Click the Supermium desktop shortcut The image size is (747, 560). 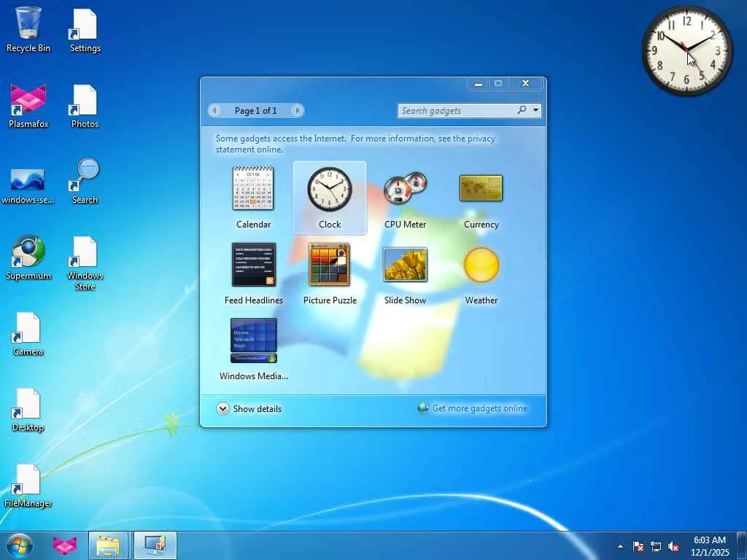click(x=28, y=257)
